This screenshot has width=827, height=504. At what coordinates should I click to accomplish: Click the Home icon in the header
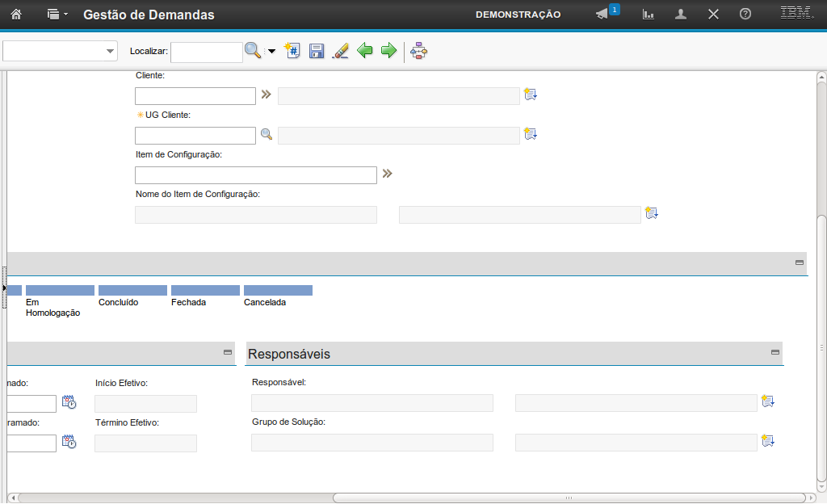pyautogui.click(x=15, y=15)
